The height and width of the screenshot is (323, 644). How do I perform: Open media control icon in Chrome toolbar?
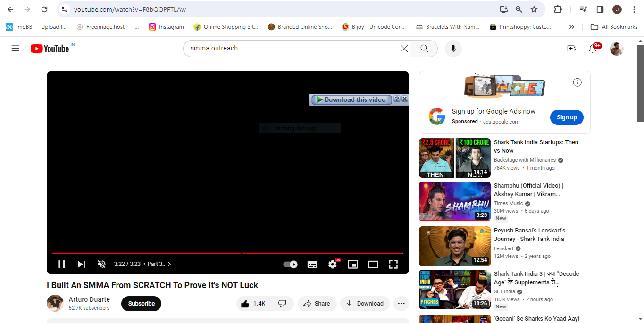(x=583, y=9)
